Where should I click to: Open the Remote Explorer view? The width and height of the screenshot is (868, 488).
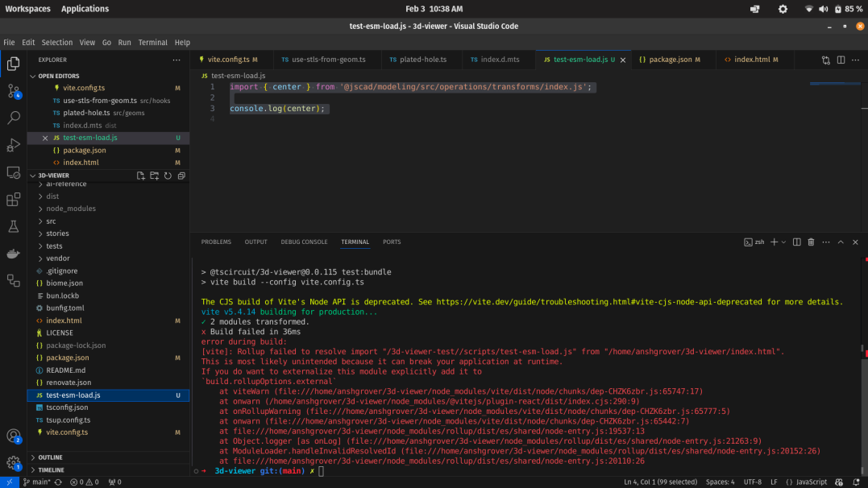(x=13, y=172)
